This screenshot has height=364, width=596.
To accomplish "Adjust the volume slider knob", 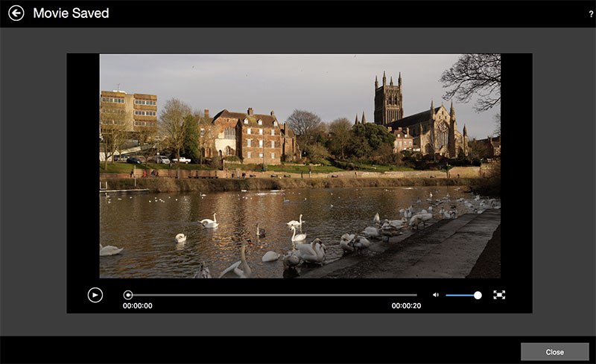I will (478, 296).
